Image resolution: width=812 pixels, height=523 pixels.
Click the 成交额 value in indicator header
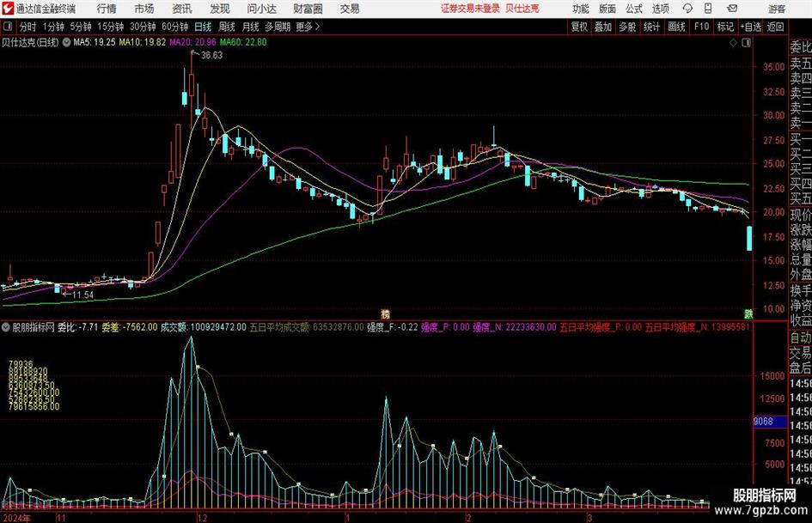204,327
